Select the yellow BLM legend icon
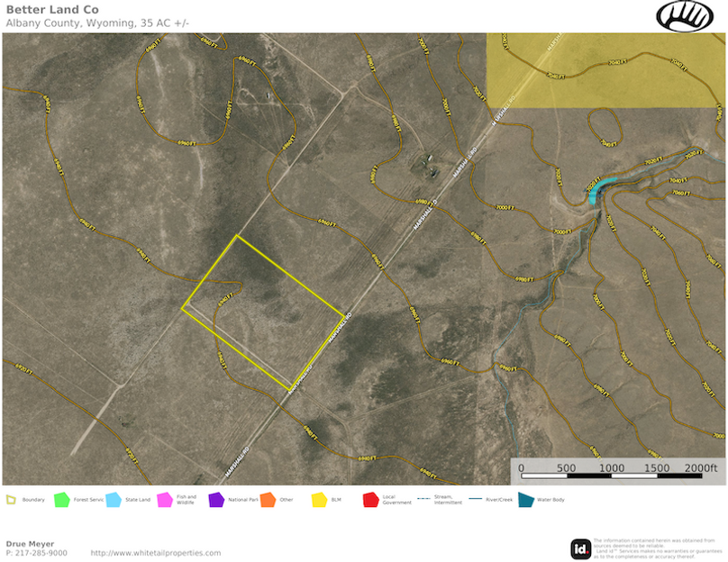Image resolution: width=728 pixels, height=562 pixels. 319,500
